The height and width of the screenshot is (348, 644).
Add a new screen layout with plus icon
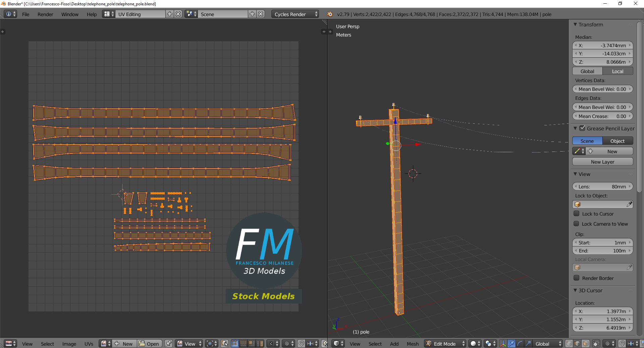point(170,14)
